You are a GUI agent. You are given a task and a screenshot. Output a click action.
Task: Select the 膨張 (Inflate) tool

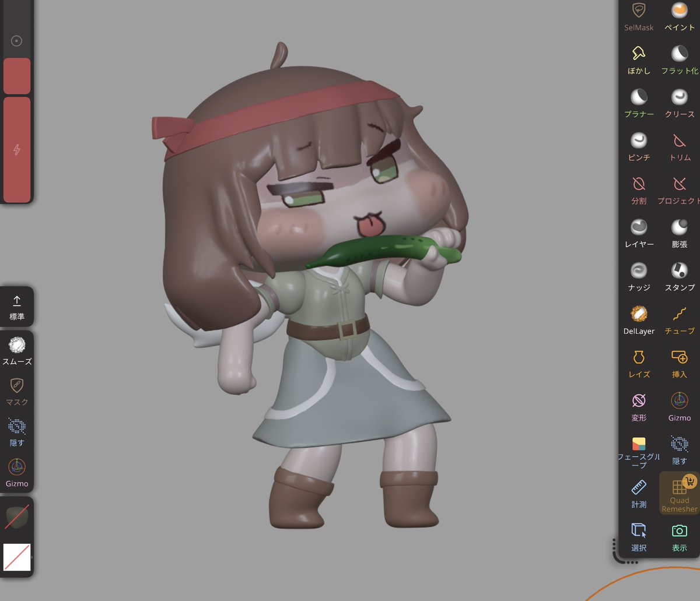680,233
